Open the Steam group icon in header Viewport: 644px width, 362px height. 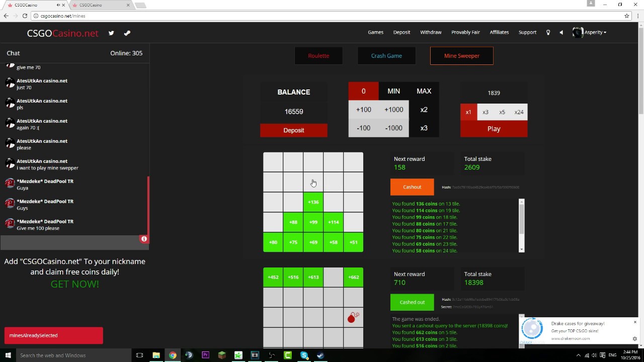pyautogui.click(x=127, y=33)
